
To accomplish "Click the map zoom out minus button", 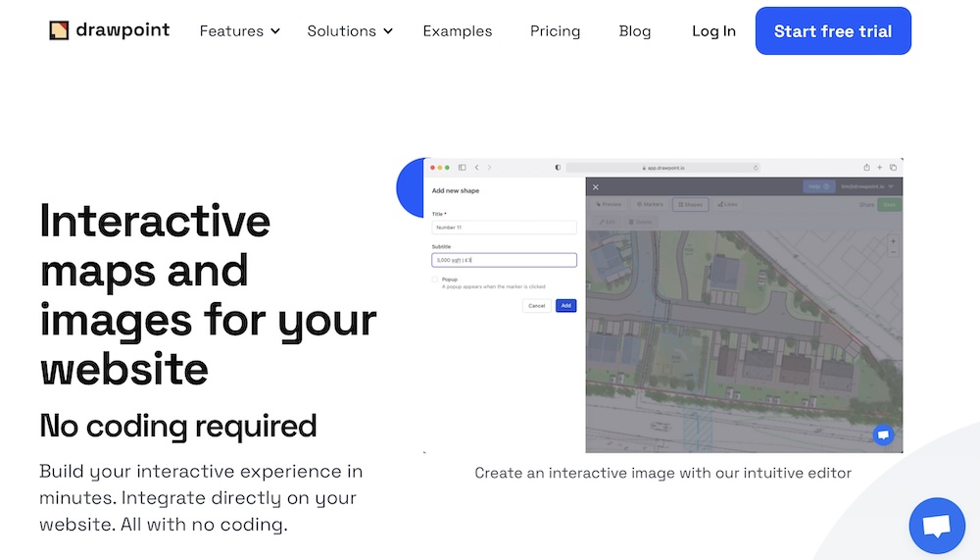I will (893, 252).
